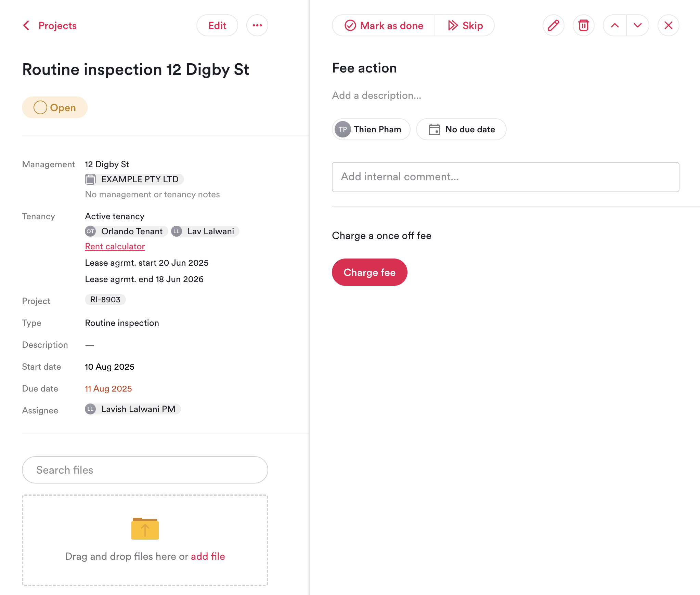Click the Edit project button
Image resolution: width=700 pixels, height=595 pixels.
(217, 25)
